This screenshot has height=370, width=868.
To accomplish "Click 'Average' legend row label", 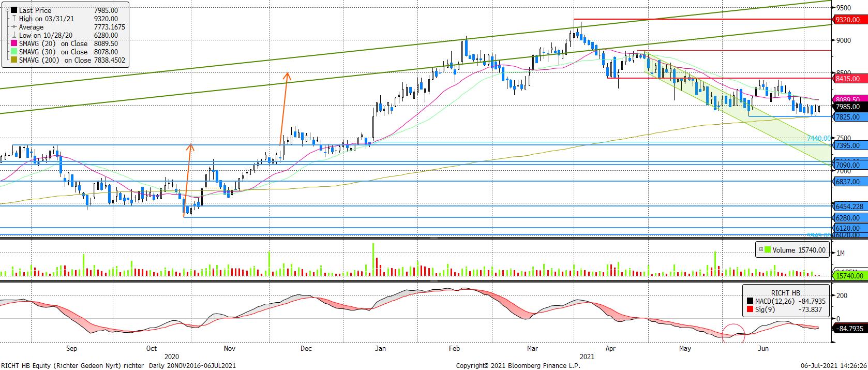I will [x=31, y=27].
